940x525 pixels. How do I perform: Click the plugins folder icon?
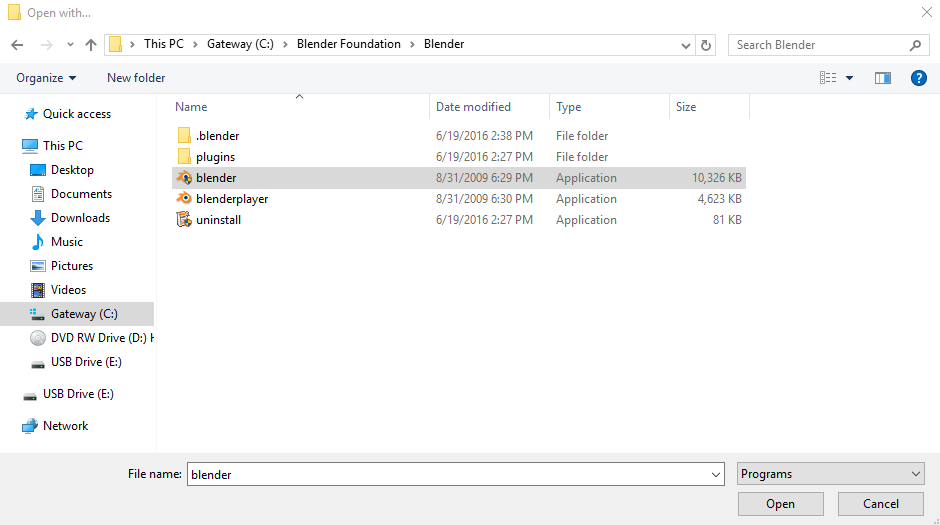click(184, 156)
